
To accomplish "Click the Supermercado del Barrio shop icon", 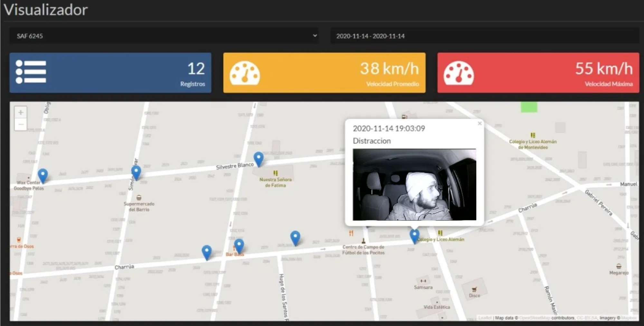I will click(x=139, y=197).
